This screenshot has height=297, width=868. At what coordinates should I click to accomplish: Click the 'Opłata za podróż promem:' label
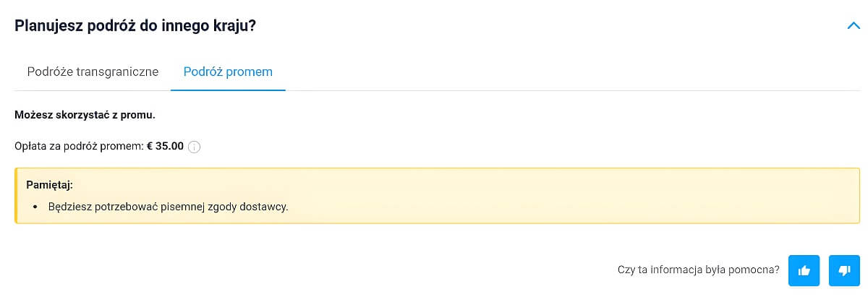(79, 146)
